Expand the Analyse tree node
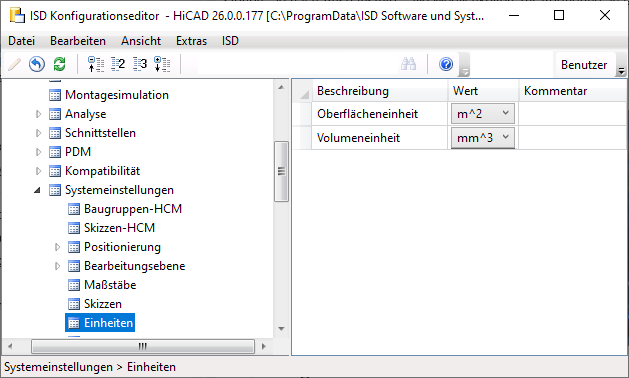 pyautogui.click(x=38, y=114)
